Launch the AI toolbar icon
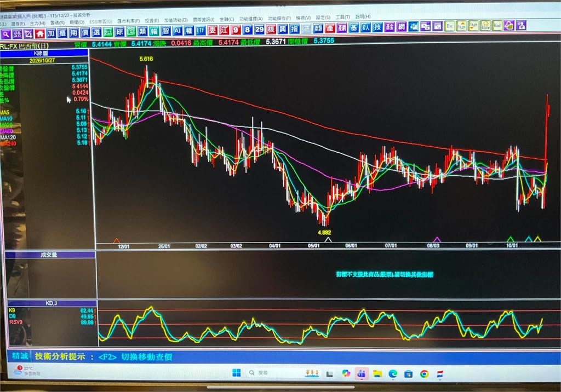Viewport: 561px width, 392px height. (x=177, y=31)
